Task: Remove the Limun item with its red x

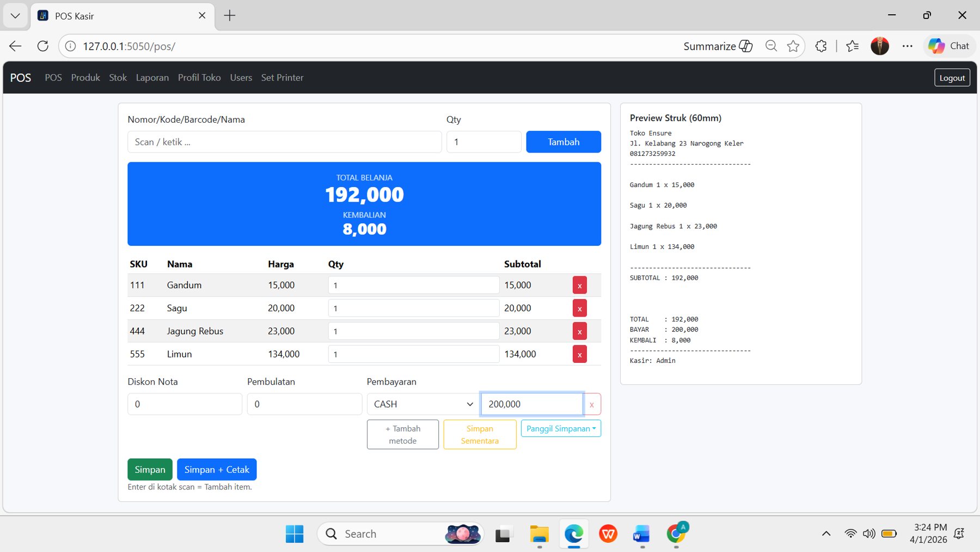Action: coord(579,354)
